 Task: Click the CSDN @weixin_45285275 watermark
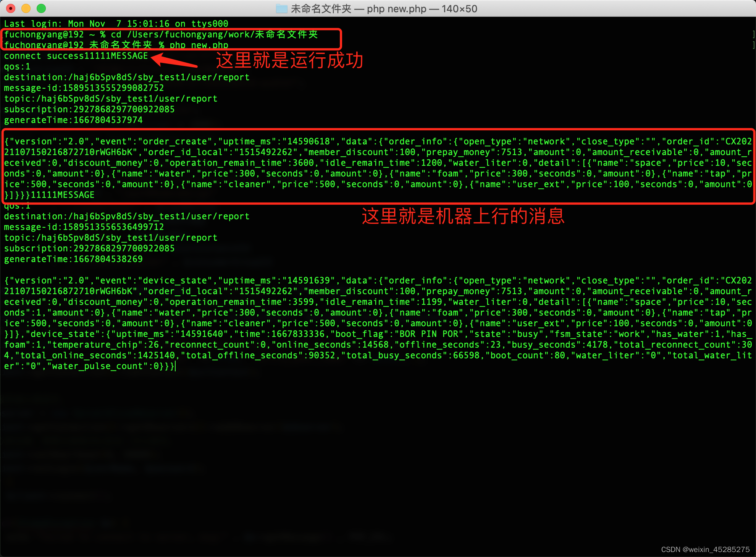705,549
